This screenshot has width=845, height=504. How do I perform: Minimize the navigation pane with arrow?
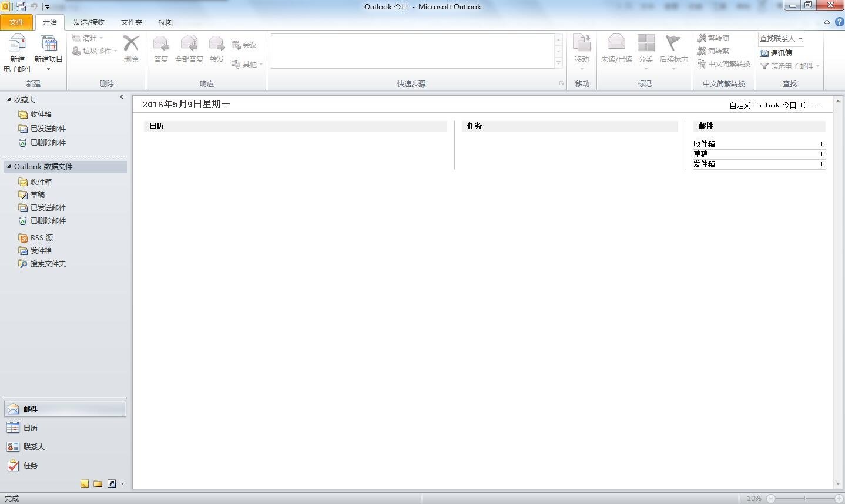(x=122, y=97)
